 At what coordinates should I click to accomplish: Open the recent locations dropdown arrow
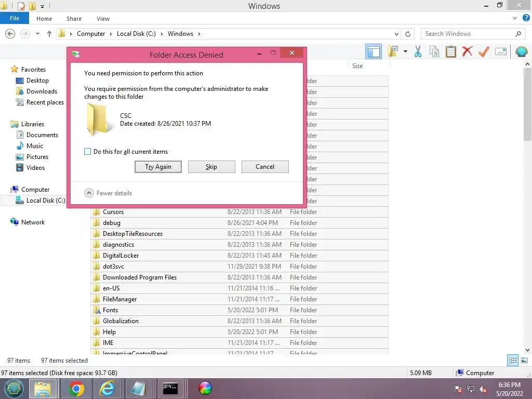click(37, 34)
